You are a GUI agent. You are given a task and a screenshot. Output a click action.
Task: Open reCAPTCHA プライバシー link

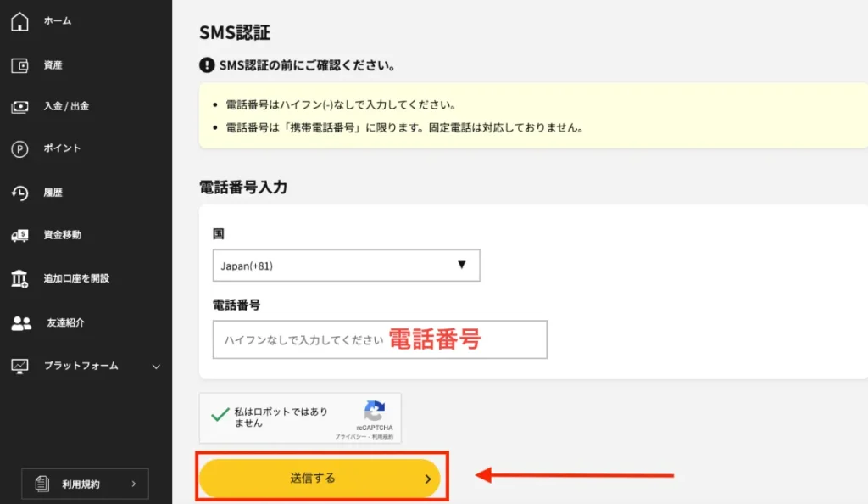click(x=349, y=435)
